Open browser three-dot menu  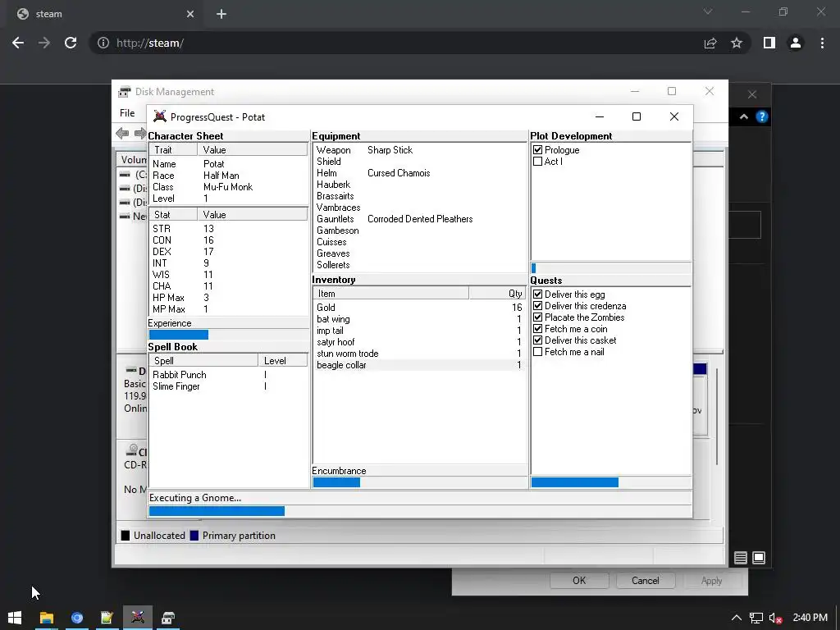[822, 43]
